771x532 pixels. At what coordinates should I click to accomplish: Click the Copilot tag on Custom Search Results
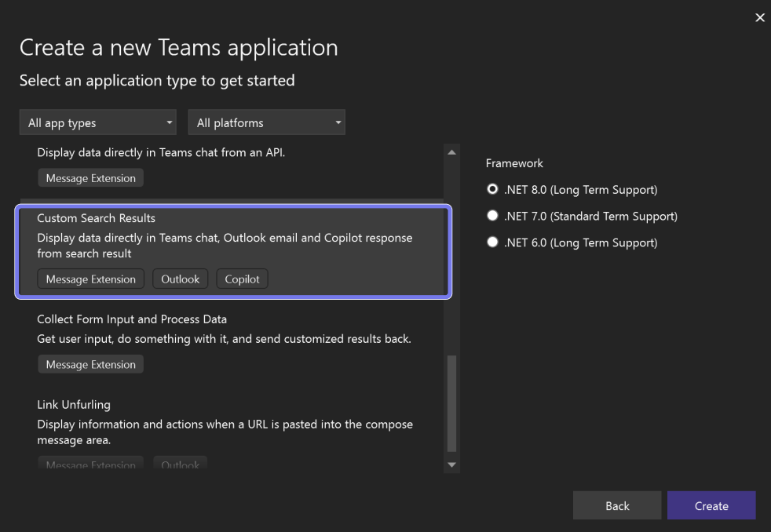(242, 279)
